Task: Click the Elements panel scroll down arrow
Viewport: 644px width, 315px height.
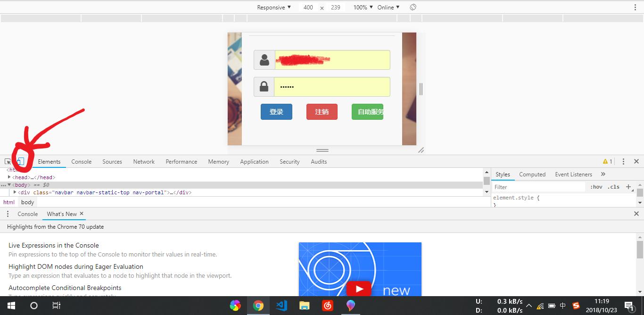Action: tap(487, 192)
